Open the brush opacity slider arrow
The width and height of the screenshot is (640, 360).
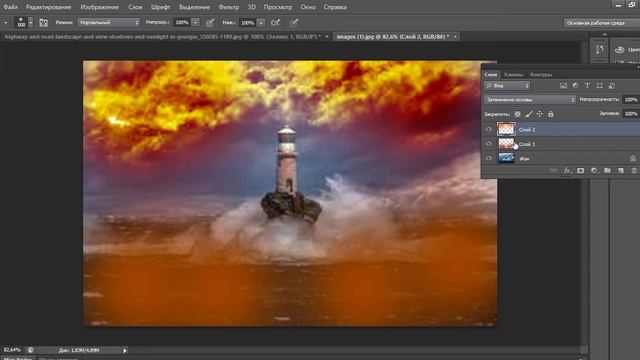[196, 23]
